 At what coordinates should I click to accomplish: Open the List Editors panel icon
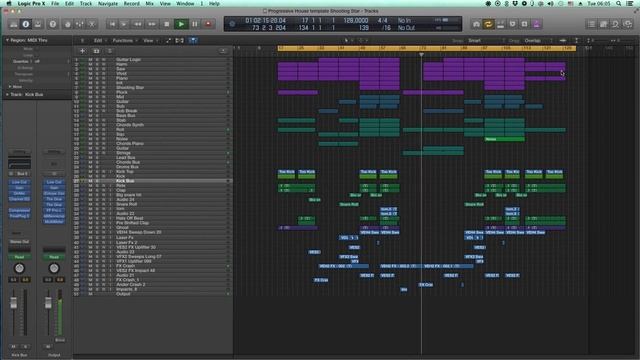click(591, 24)
